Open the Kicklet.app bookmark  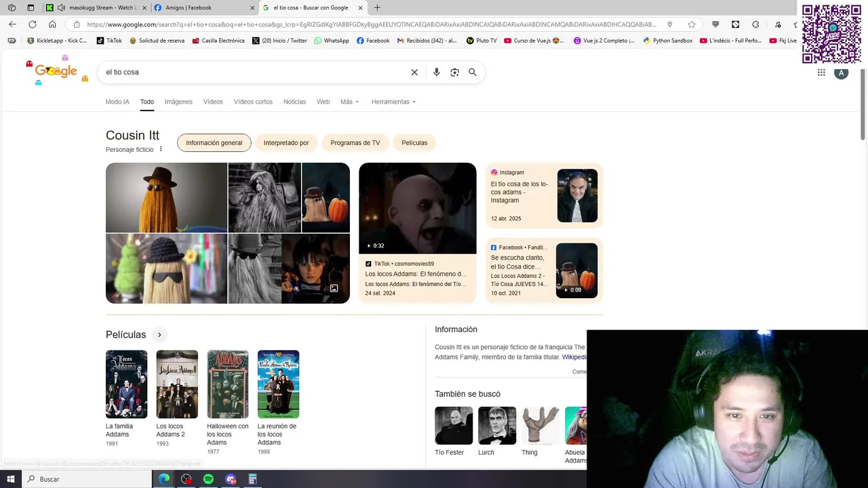point(56,41)
